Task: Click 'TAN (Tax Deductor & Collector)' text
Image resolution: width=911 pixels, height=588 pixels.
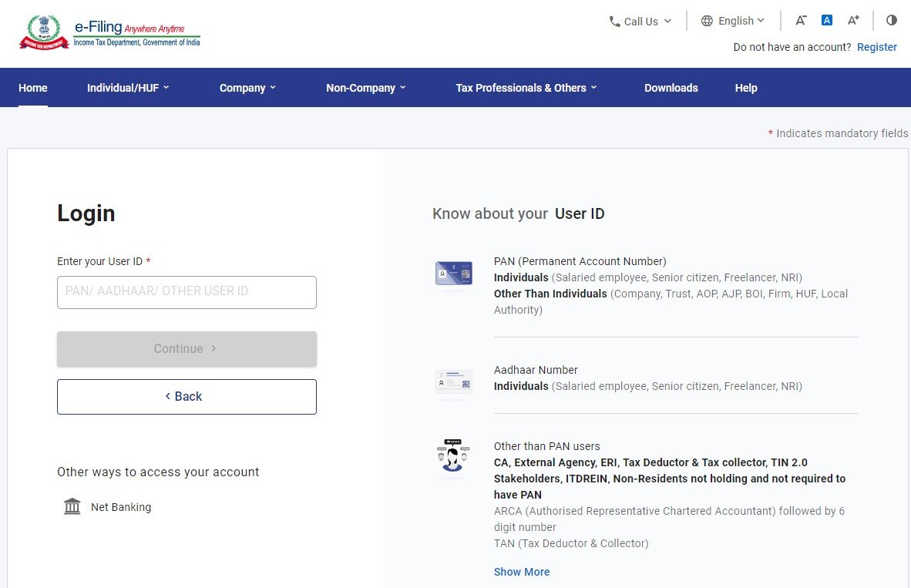Action: [571, 543]
